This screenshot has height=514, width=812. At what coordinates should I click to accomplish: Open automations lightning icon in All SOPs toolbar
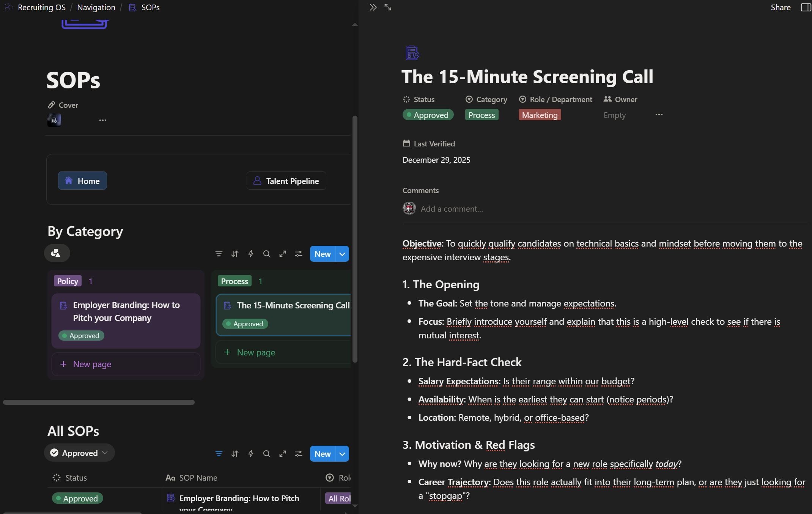pyautogui.click(x=250, y=454)
